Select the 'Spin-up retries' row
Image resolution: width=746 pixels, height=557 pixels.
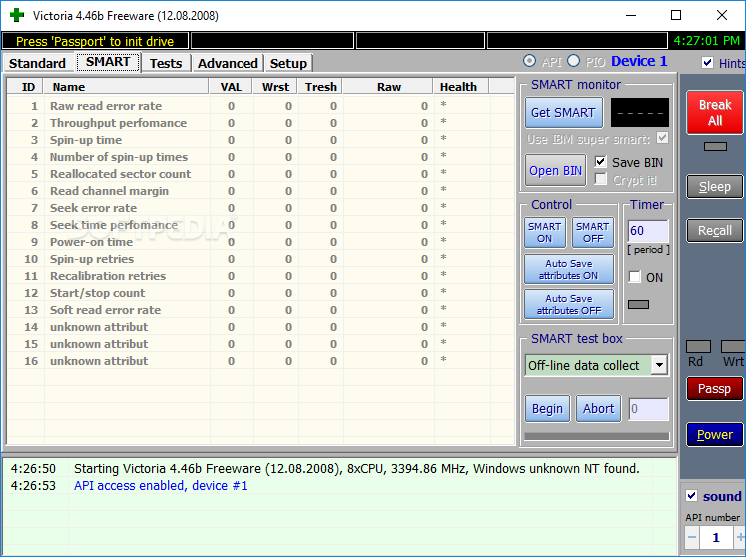click(261, 259)
